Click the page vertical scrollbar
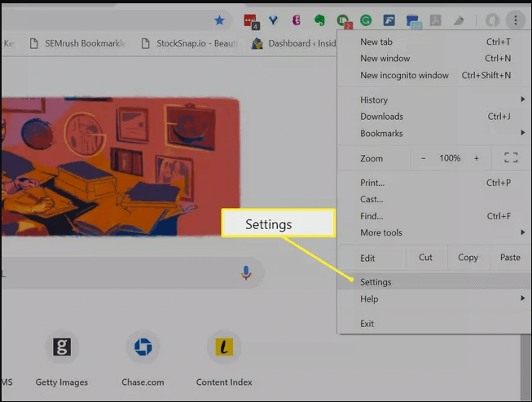This screenshot has width=532, height=402. 526,367
